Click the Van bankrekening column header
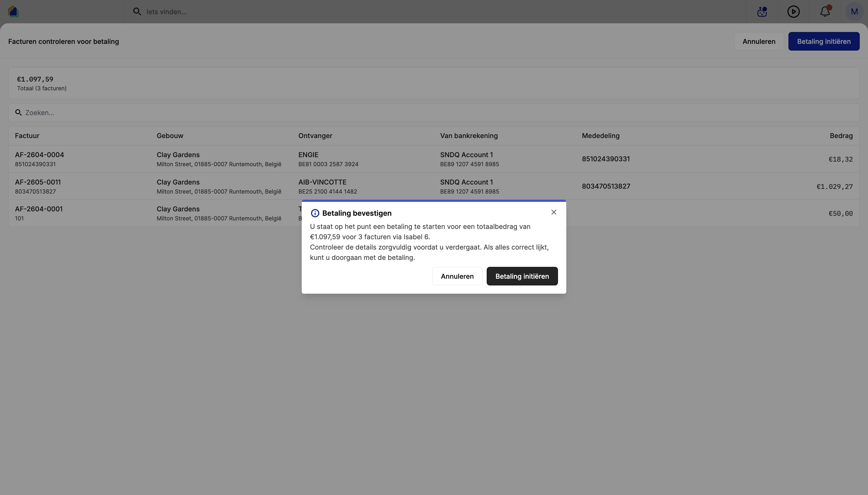 pos(469,136)
